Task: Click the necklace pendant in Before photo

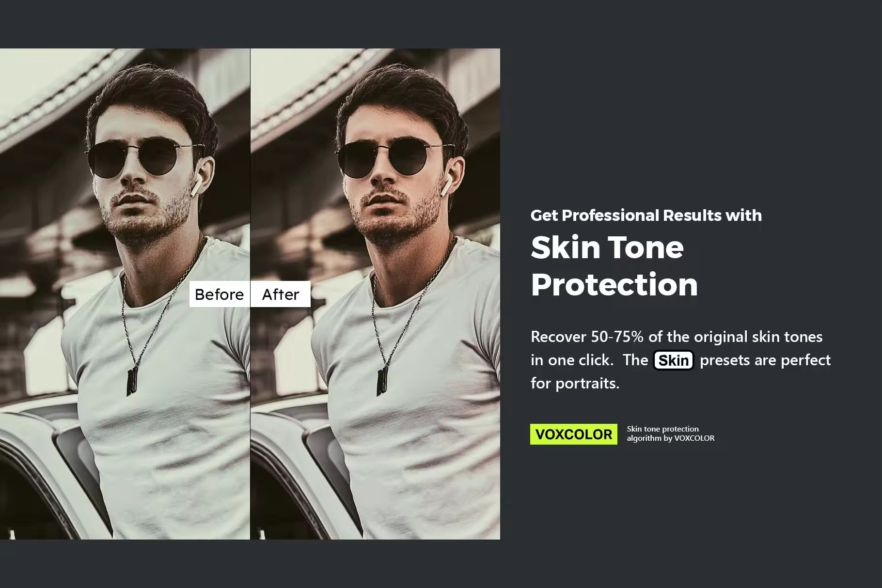Action: pyautogui.click(x=132, y=381)
